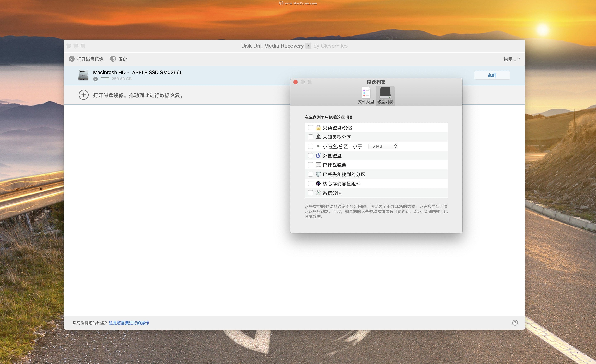This screenshot has width=596, height=364.
Task: Click the lock icon for read-only disks
Action: [318, 128]
